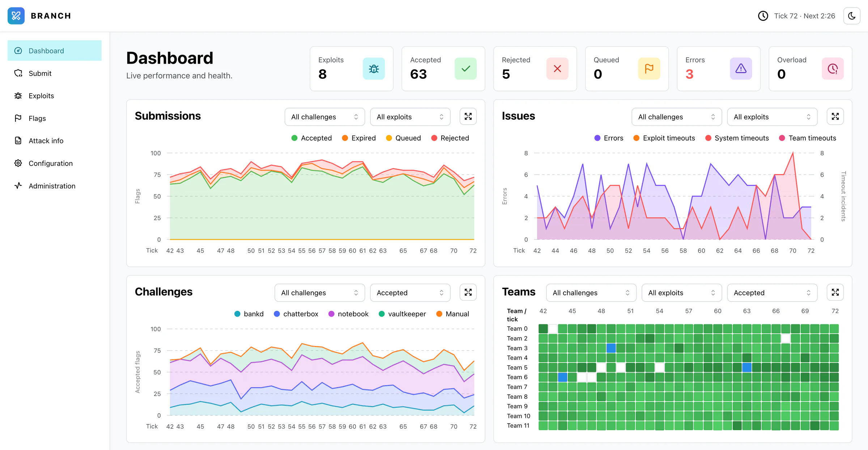Toggle the Expired series in the Submissions legend
Screen dimensions: 868x450
coord(359,138)
